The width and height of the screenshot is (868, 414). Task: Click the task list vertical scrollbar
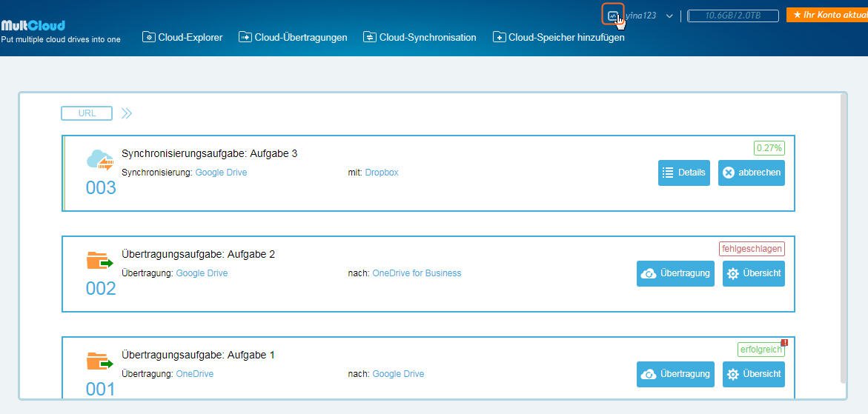click(844, 238)
